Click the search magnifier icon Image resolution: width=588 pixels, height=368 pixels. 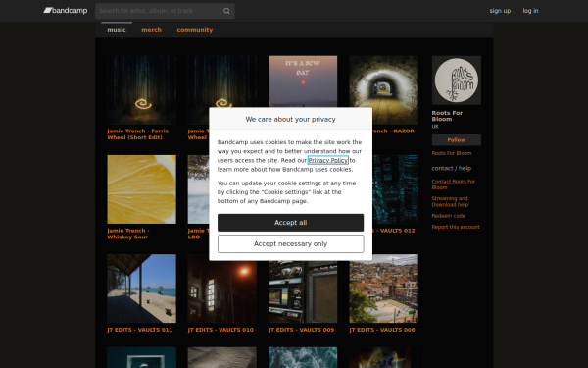tap(226, 11)
